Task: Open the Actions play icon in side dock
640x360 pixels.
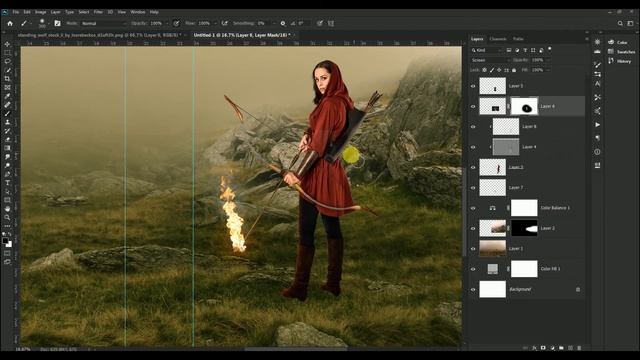Action: pyautogui.click(x=598, y=124)
